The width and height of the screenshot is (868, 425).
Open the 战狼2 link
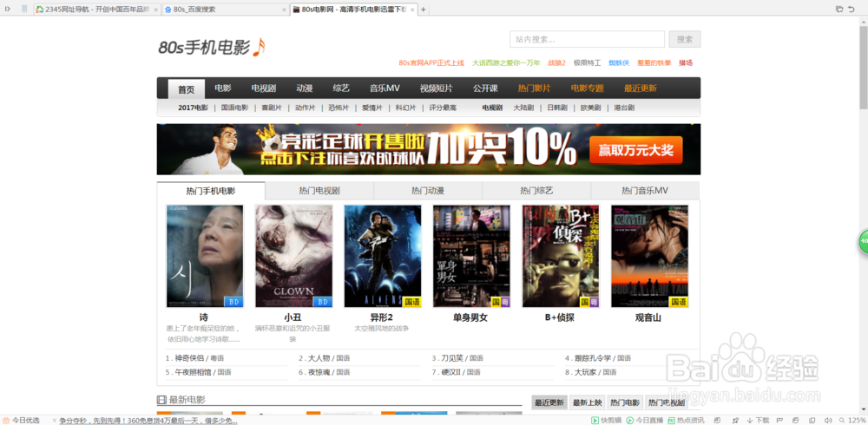556,63
